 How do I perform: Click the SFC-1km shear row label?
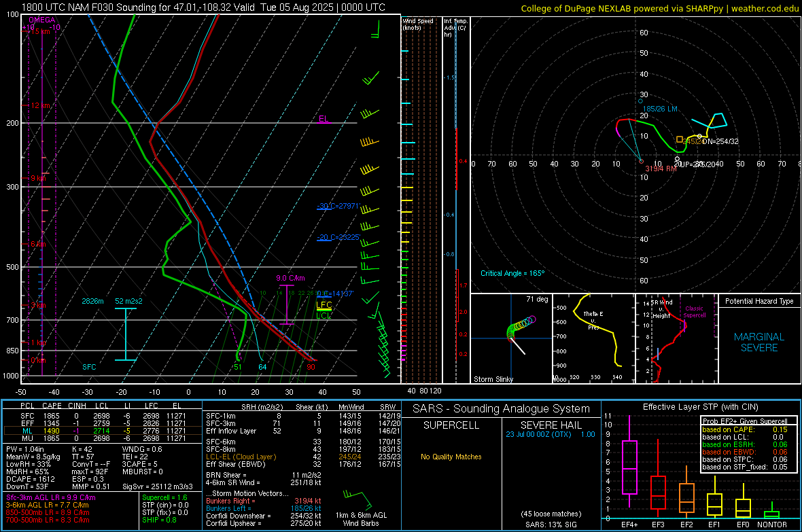pyautogui.click(x=221, y=416)
